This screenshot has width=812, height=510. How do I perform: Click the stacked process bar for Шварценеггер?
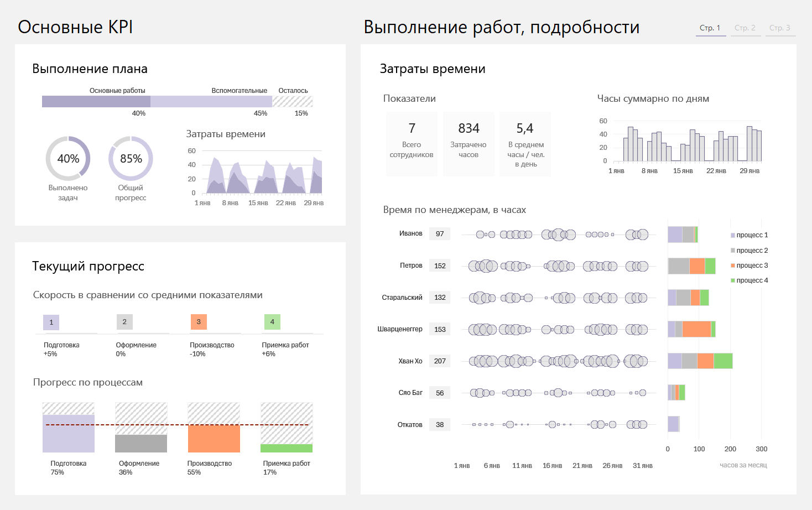691,329
